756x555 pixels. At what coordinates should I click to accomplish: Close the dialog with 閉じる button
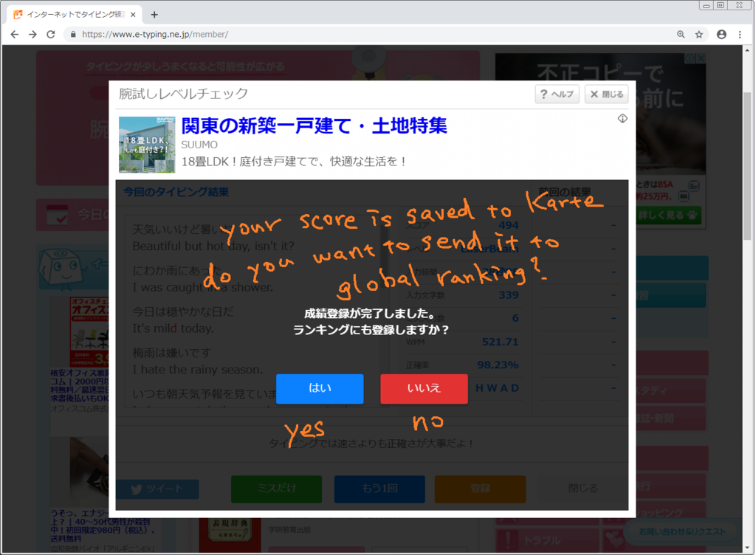click(x=607, y=94)
